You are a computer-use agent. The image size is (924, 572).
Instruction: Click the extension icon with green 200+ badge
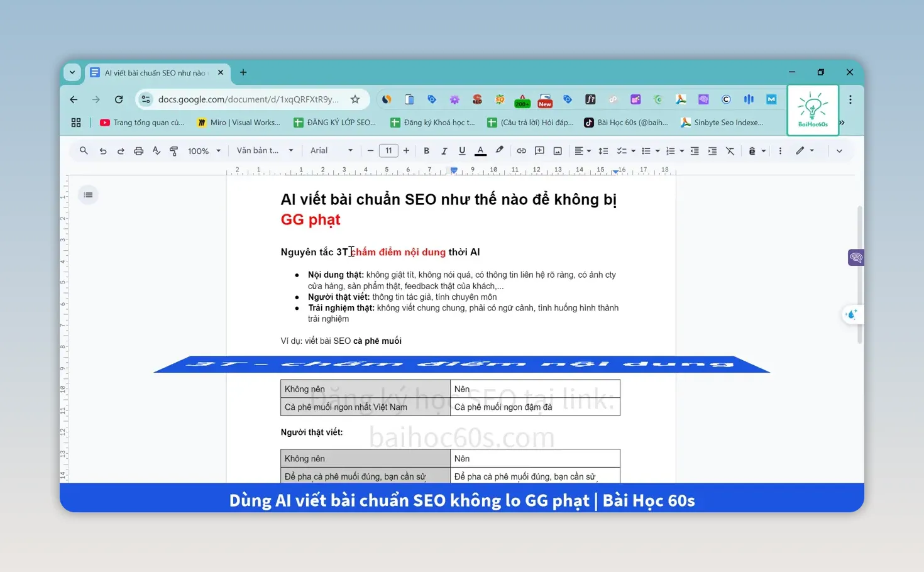[522, 100]
